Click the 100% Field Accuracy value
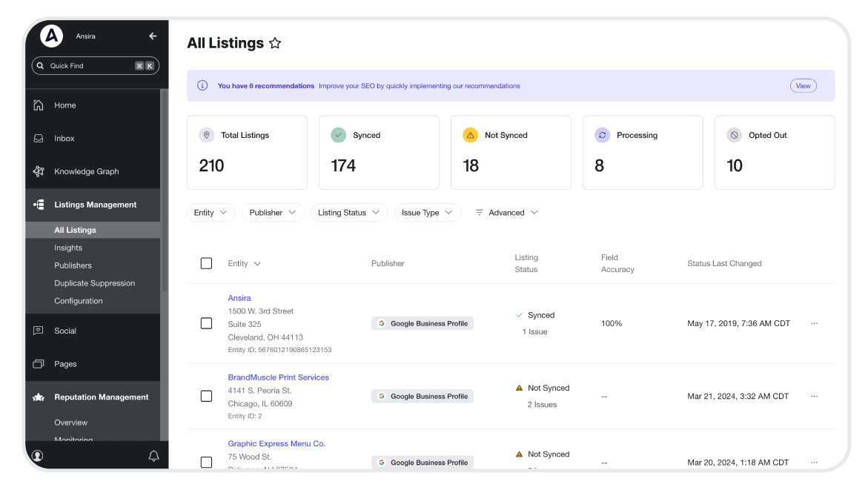This screenshot has width=868, height=493. pos(612,323)
